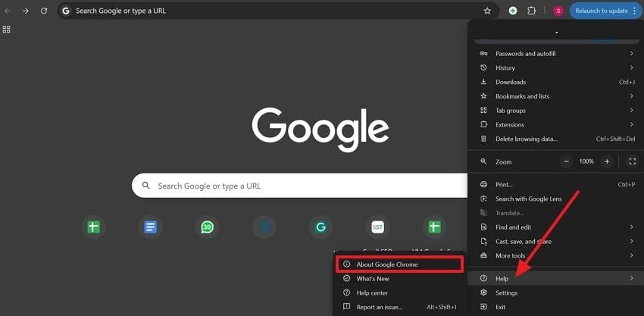Screen dimensions: 644x316
Task: Expand chevron beside History
Action: tap(631, 67)
